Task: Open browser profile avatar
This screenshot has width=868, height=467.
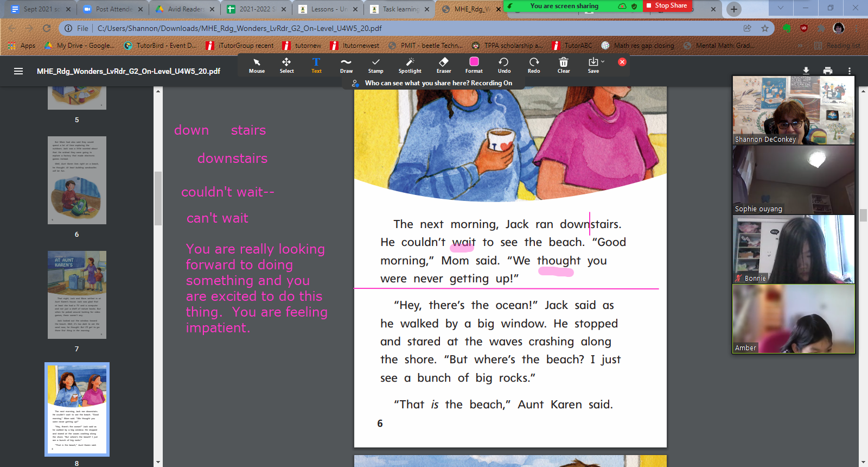Action: [839, 28]
